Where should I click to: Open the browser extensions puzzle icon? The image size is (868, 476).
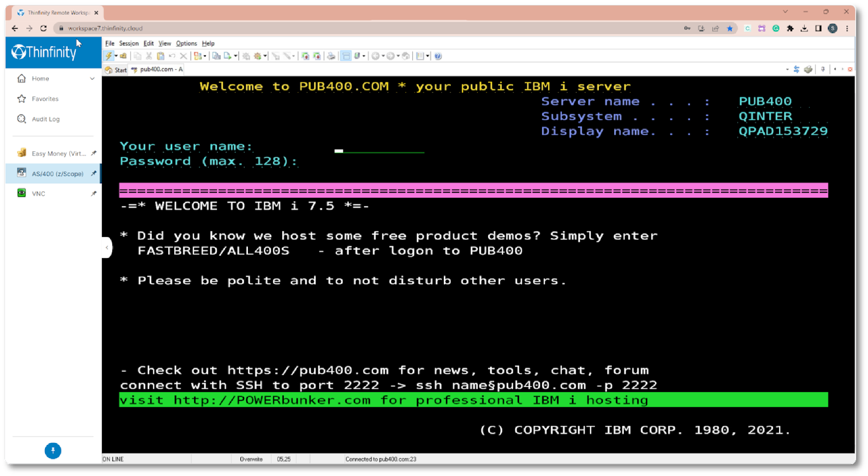pos(790,28)
